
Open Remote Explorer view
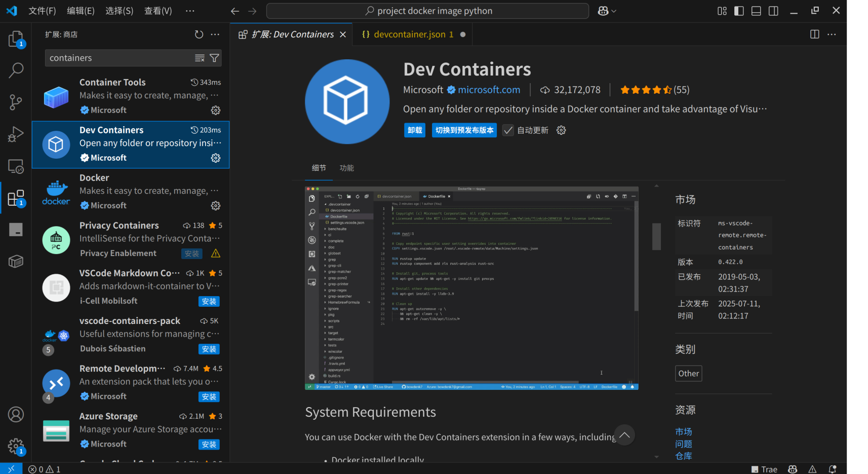pos(16,166)
